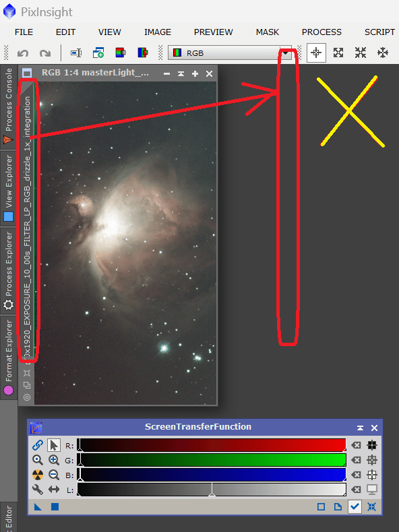Screen dimensions: 399x532
Task: Select the Edit STF pointer mode
Action: click(54, 445)
